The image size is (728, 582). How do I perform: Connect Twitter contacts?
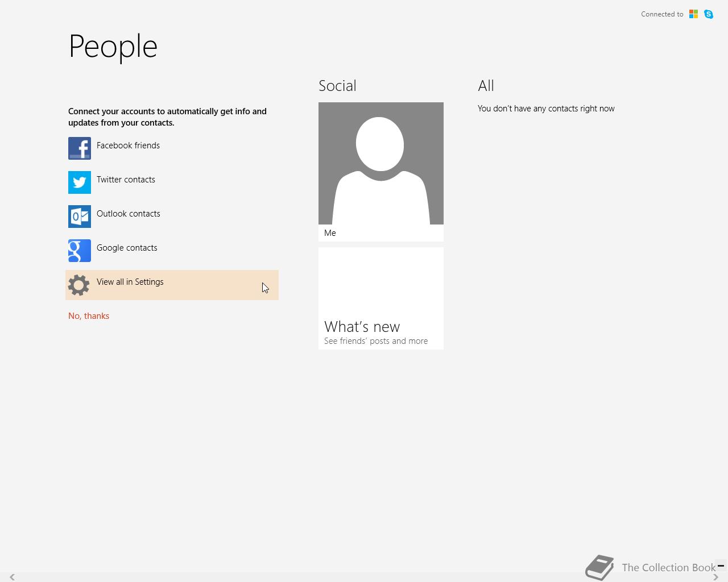[x=172, y=182]
